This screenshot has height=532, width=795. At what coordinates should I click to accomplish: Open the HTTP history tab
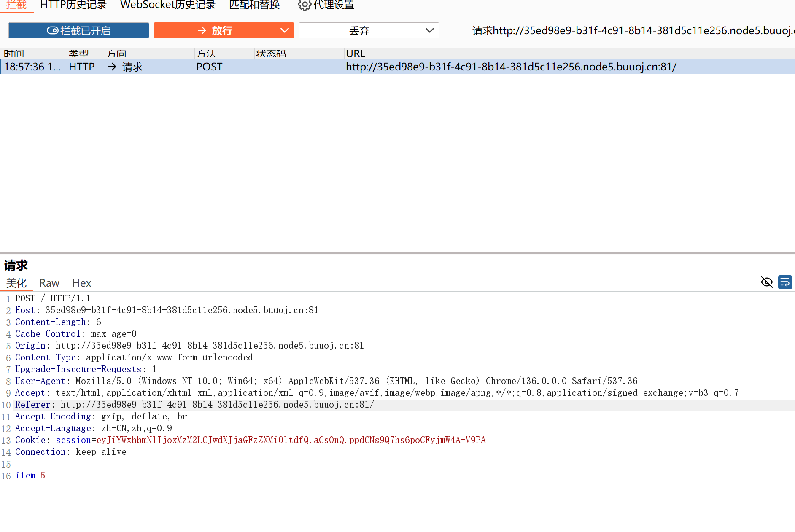(x=73, y=5)
